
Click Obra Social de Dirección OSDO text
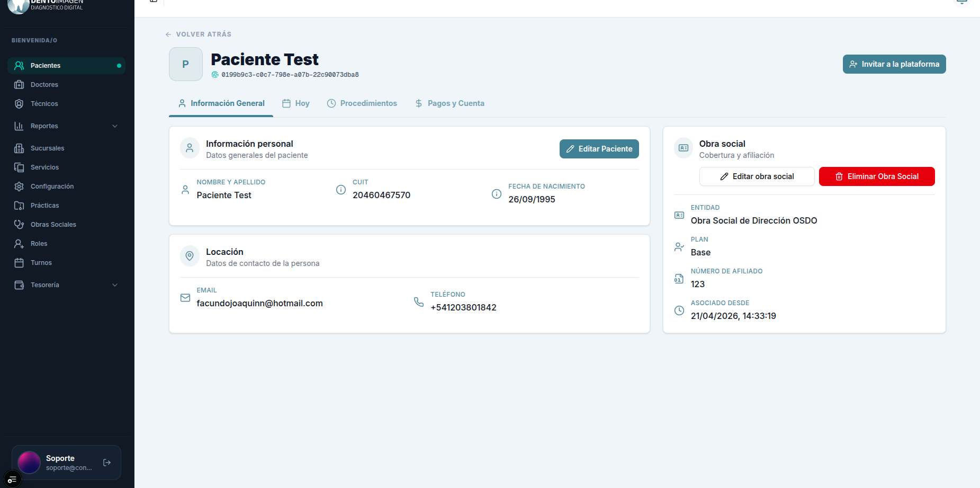click(x=754, y=221)
